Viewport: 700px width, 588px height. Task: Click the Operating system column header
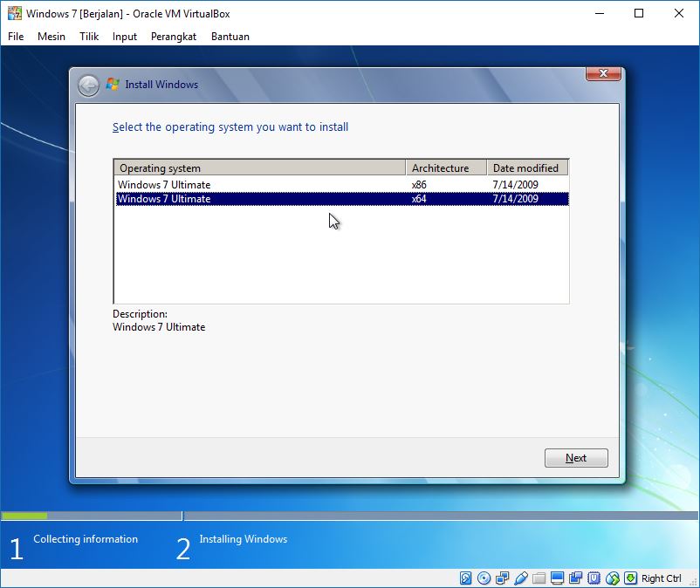coord(260,168)
